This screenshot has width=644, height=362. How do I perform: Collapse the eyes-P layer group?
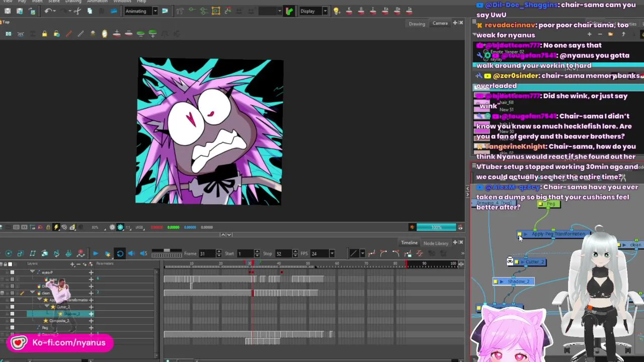[x=33, y=272]
